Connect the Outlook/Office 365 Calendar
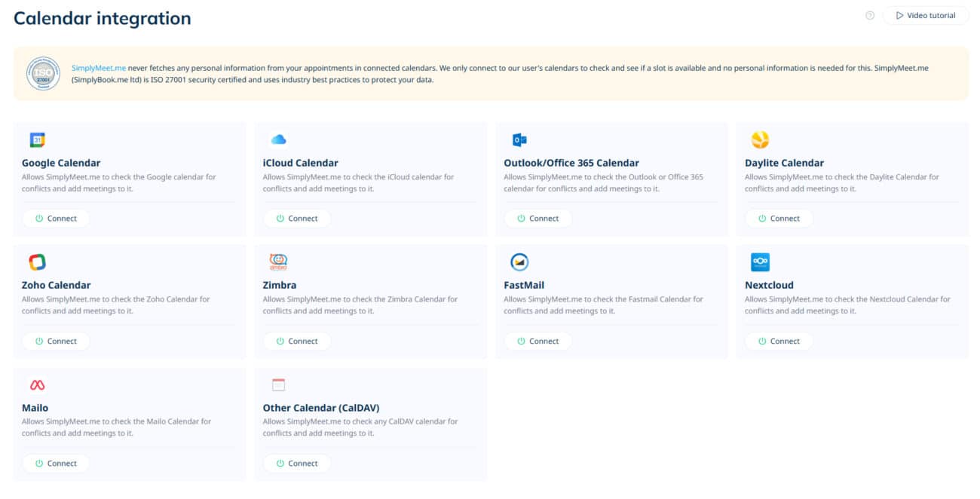The height and width of the screenshot is (499, 980). point(537,219)
